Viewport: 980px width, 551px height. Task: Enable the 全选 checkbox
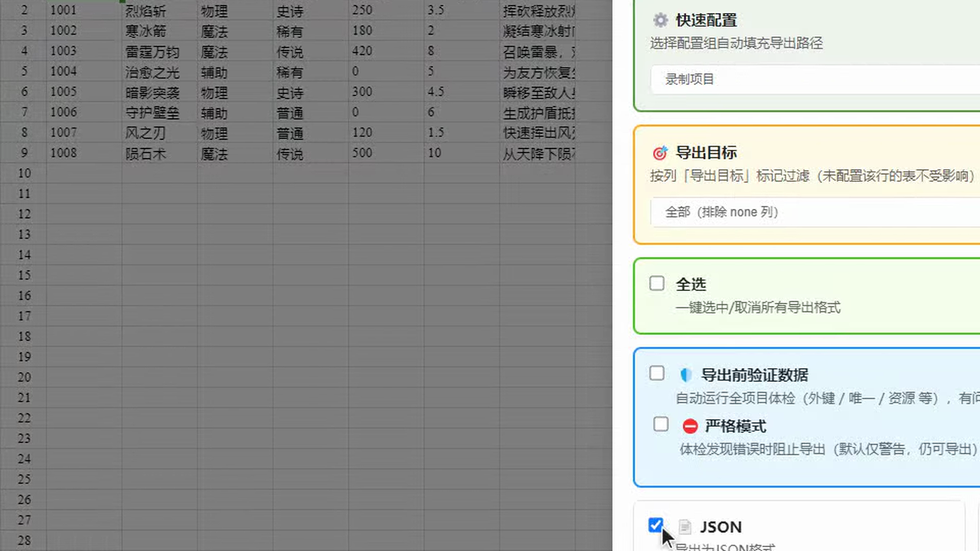657,283
